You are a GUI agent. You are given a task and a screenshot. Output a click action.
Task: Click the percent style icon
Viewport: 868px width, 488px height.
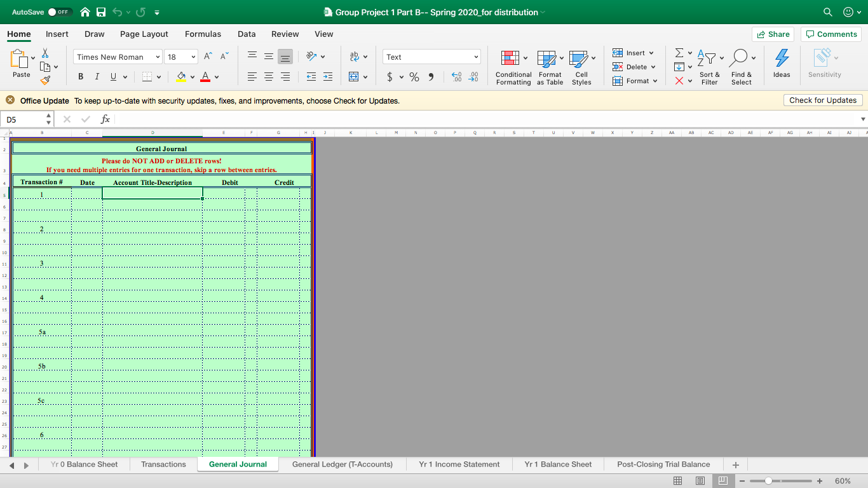point(414,77)
